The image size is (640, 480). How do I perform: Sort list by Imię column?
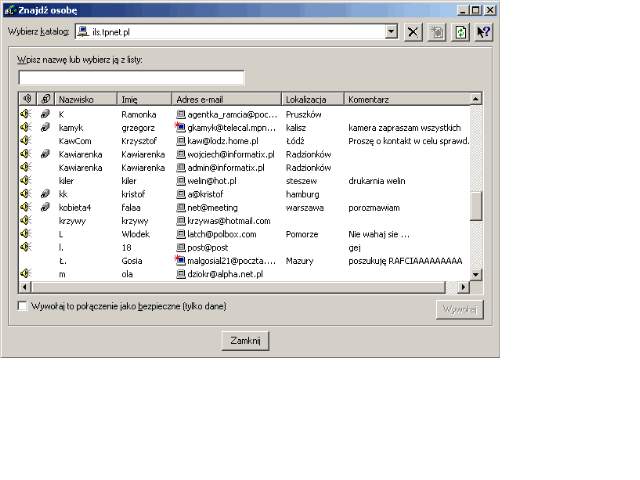pos(144,99)
